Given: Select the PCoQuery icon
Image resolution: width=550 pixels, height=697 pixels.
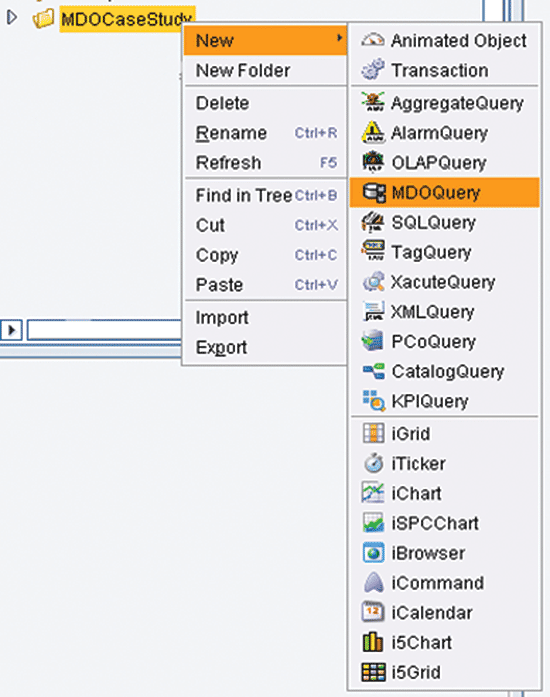Looking at the screenshot, I should tap(373, 341).
